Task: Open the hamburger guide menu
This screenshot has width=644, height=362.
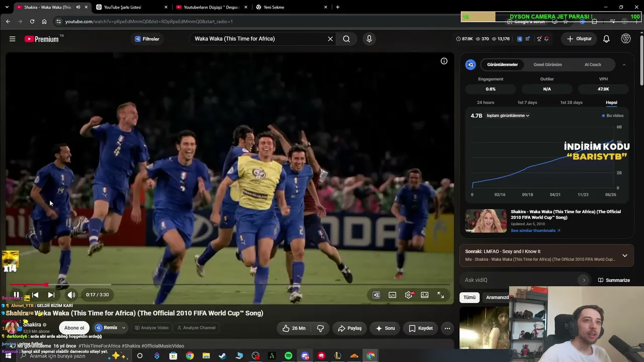Action: click(13, 39)
